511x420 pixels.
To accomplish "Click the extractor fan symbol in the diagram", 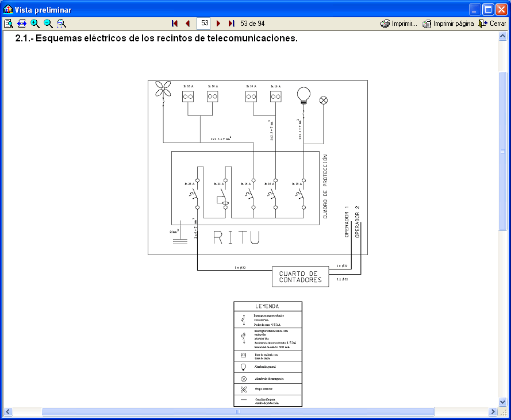I will tap(163, 89).
